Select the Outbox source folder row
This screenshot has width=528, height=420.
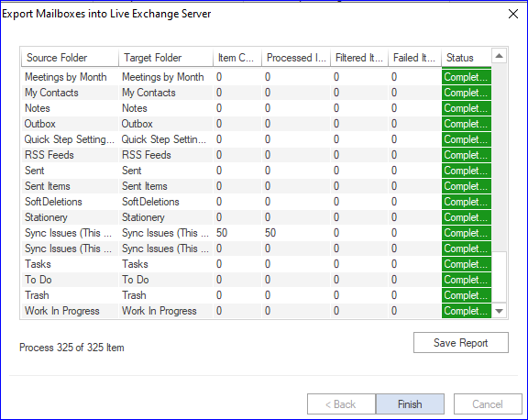[x=257, y=124]
